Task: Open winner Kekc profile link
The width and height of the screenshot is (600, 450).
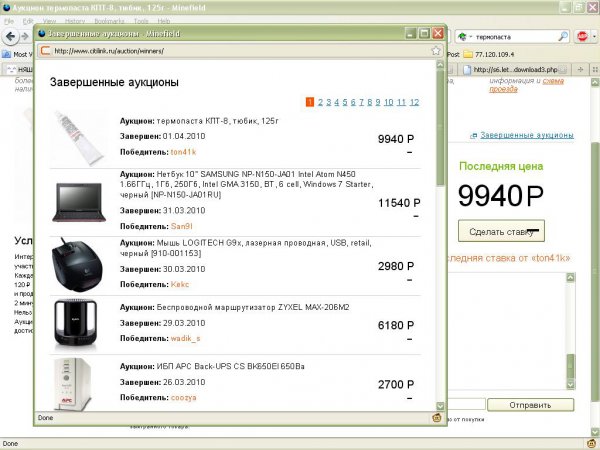Action: 179,284
